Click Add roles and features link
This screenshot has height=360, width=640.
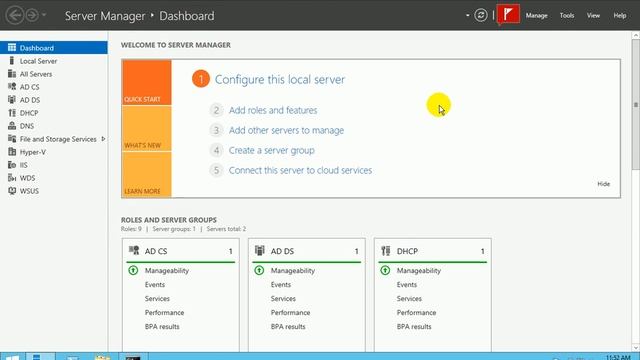273,110
